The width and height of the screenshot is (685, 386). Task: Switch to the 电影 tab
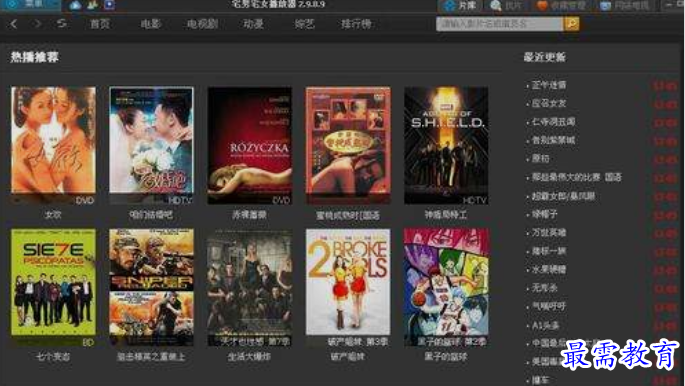[x=151, y=24]
